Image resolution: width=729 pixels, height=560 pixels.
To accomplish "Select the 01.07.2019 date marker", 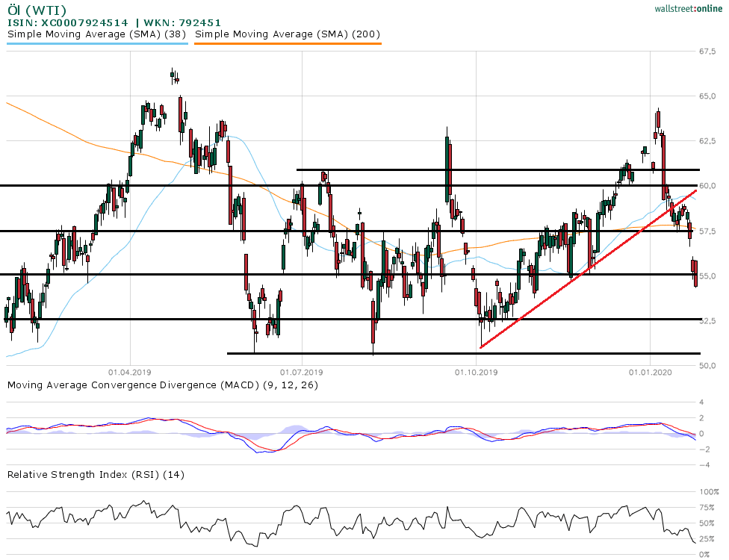I will pos(302,370).
